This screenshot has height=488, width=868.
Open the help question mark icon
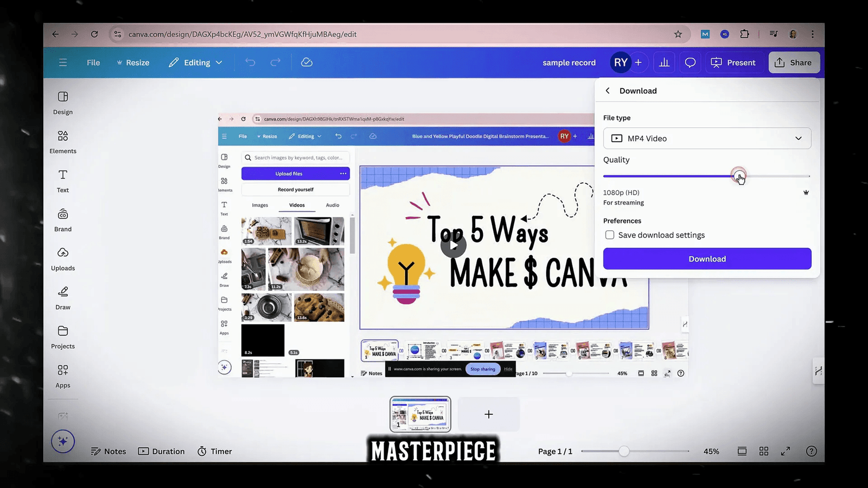pos(812,451)
